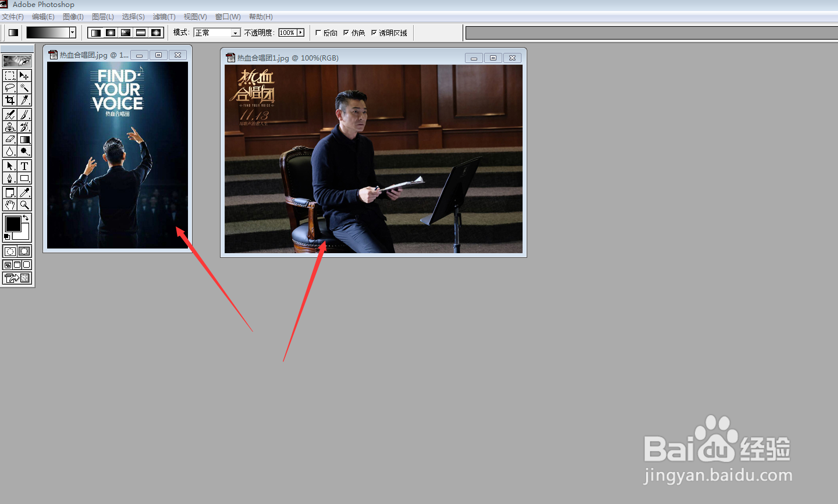Open the Adobe Online eye graphic
This screenshot has height=504, width=838.
(17, 61)
